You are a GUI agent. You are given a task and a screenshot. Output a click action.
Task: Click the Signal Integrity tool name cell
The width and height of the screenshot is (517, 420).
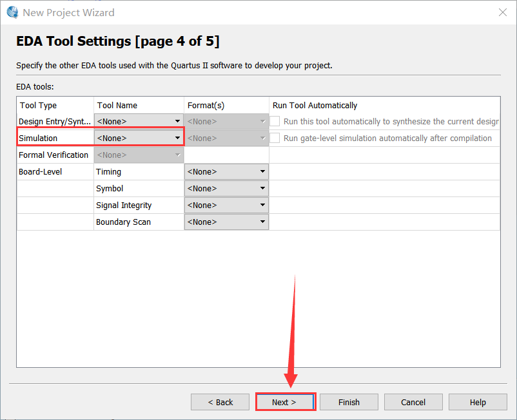[139, 205]
